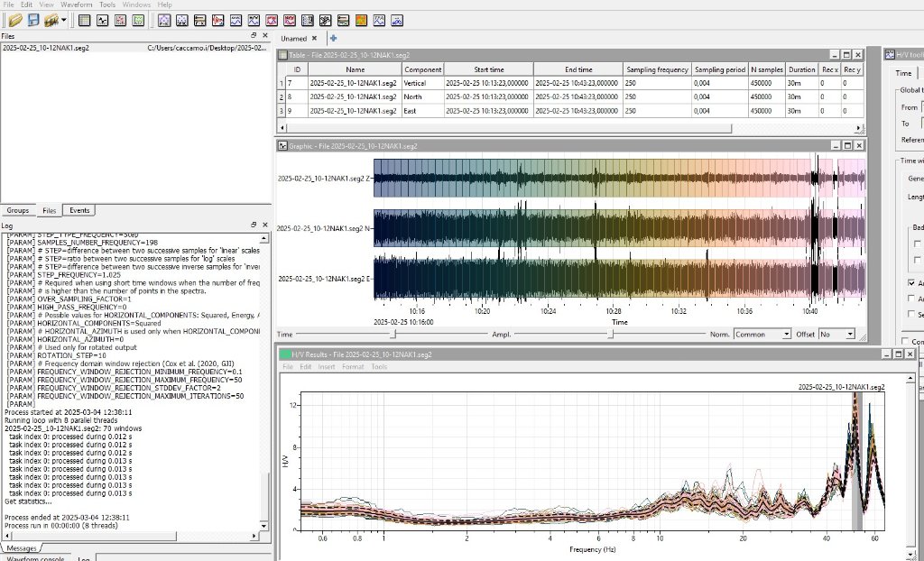Open the Graphic view tool icon
The height and width of the screenshot is (561, 924).
(x=103, y=19)
